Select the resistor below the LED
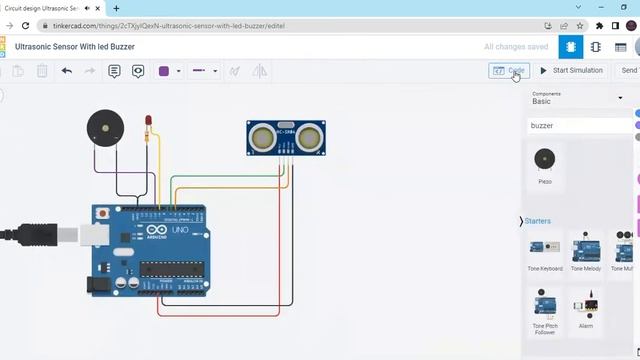 point(147,136)
